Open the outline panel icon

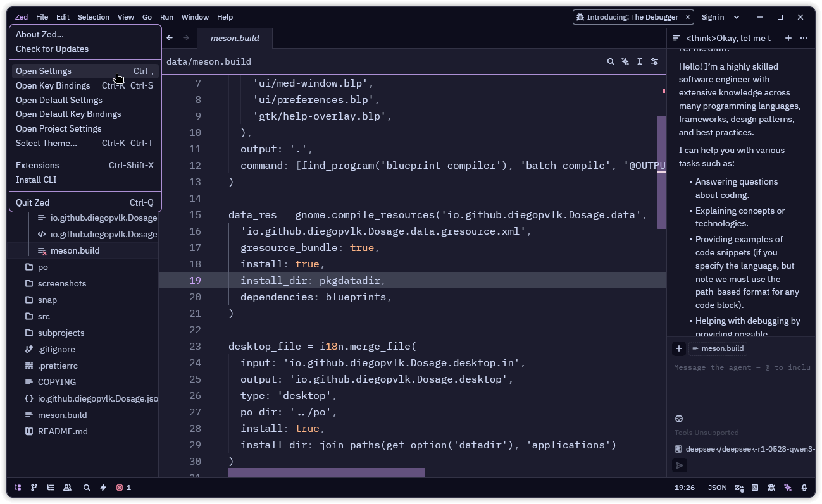click(x=51, y=488)
